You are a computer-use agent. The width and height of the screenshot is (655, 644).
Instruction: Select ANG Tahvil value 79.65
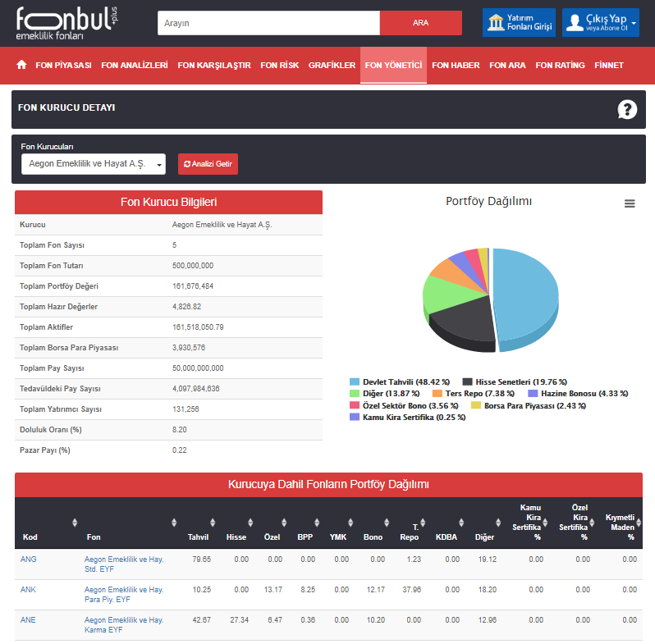pyautogui.click(x=201, y=560)
